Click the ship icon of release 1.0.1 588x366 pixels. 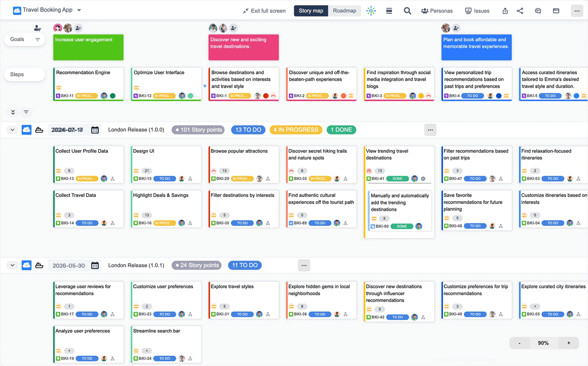click(39, 266)
